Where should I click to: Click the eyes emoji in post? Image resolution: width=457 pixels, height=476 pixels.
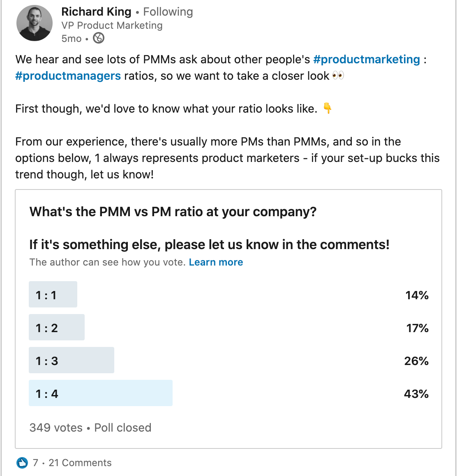click(x=338, y=76)
